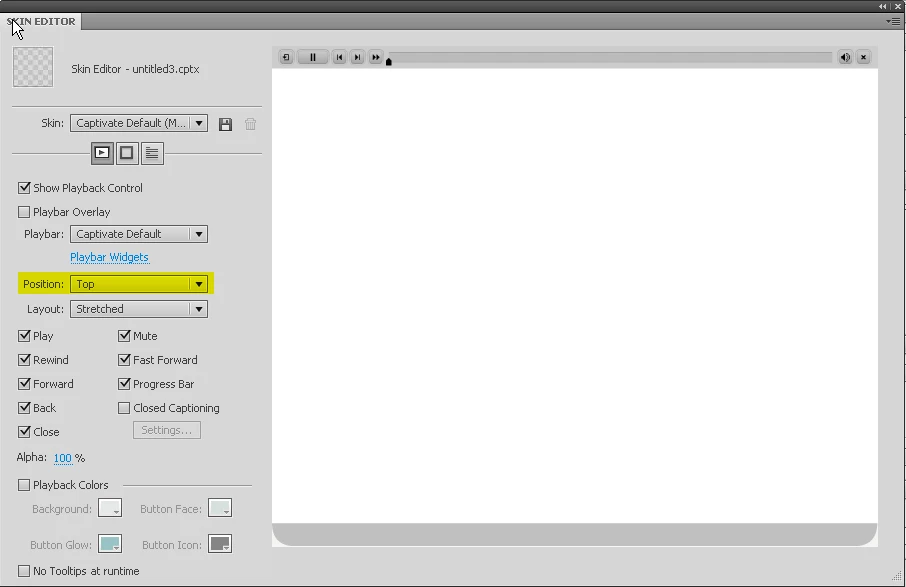Delete the skin with the trash icon
The height and width of the screenshot is (587, 906).
[x=250, y=124]
